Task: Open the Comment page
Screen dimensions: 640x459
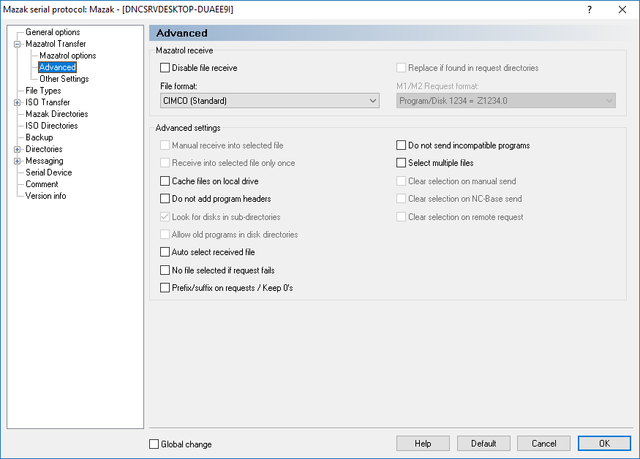Action: click(x=42, y=184)
